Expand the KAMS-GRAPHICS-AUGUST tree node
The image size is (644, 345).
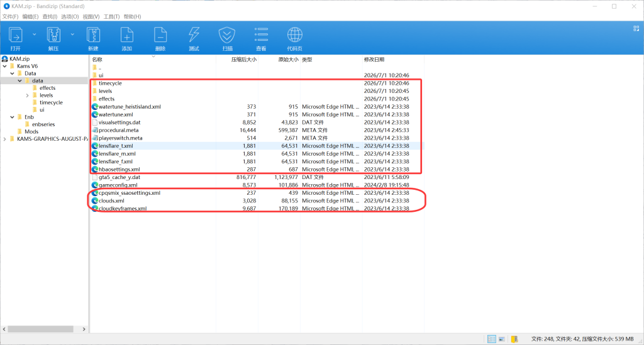[x=4, y=139]
